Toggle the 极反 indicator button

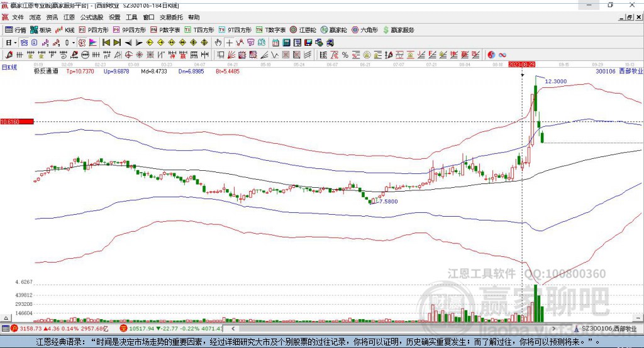click(x=82, y=43)
